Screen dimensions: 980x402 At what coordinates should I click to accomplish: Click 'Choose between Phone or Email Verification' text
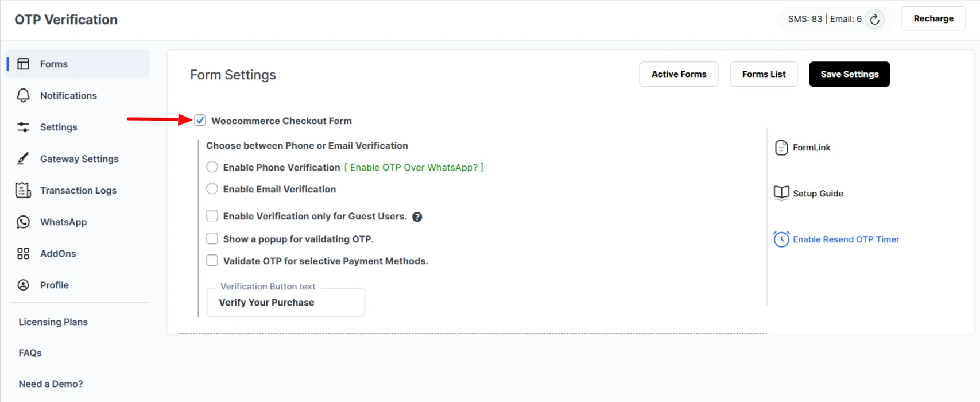click(307, 146)
